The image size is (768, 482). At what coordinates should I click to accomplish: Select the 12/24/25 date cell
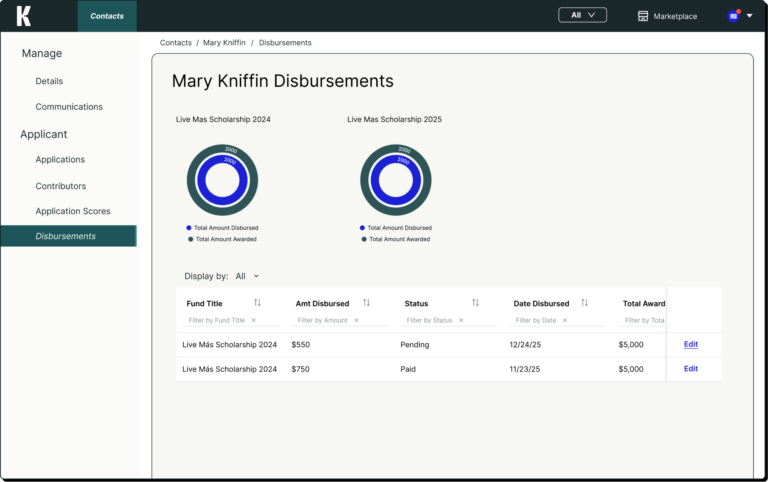pyautogui.click(x=525, y=345)
